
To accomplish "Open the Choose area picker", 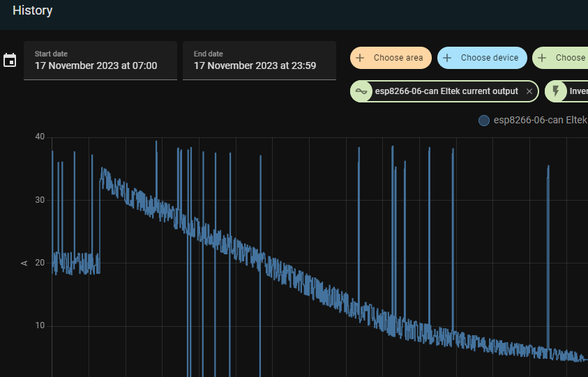I will [x=398, y=58].
